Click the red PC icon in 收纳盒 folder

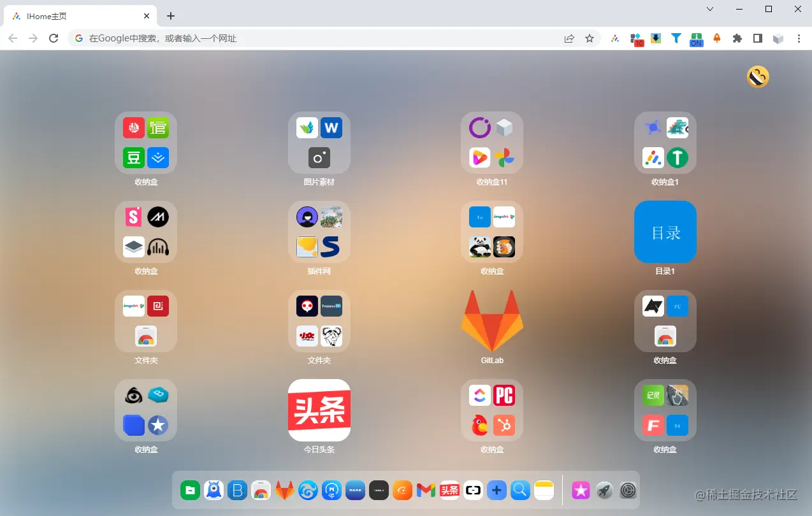click(x=504, y=396)
